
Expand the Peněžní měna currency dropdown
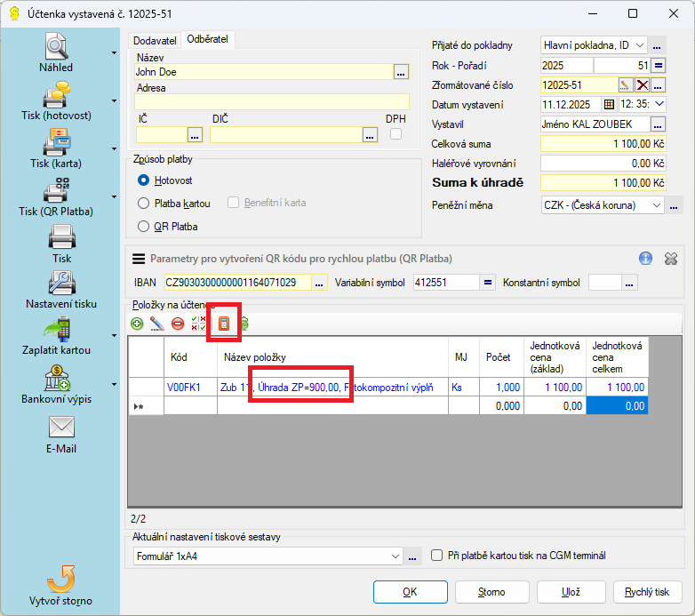657,205
